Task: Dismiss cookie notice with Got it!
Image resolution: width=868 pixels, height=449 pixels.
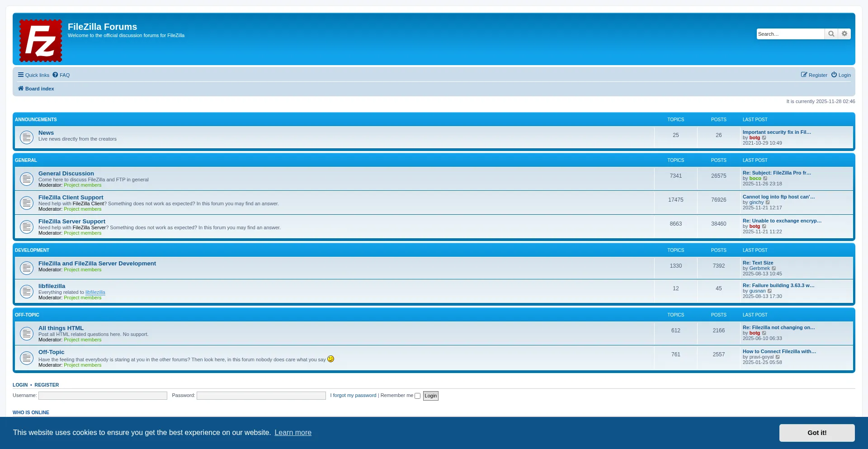Action: [816, 433]
